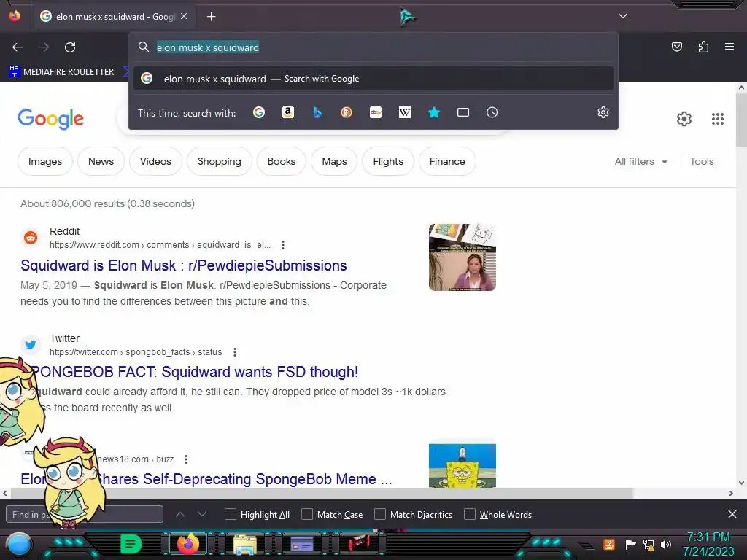The height and width of the screenshot is (560, 747).
Task: Select the Finance filter
Action: coord(447,161)
